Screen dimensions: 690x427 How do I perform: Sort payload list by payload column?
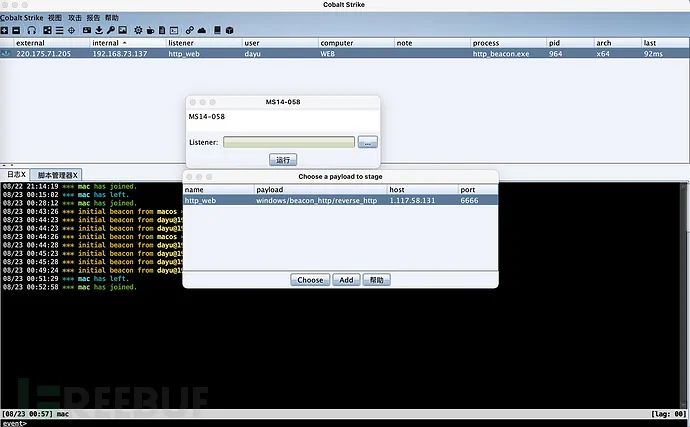coord(321,190)
